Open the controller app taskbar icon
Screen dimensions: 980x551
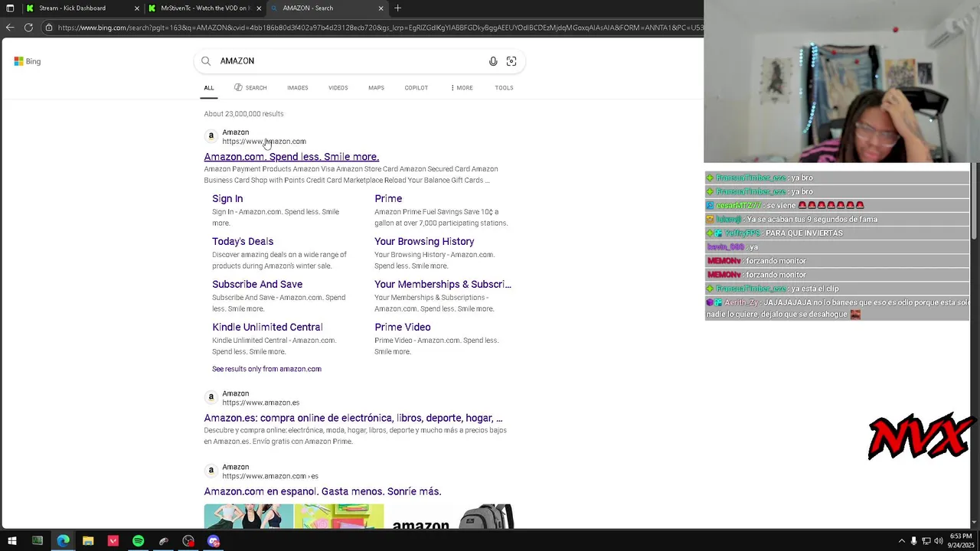click(163, 541)
